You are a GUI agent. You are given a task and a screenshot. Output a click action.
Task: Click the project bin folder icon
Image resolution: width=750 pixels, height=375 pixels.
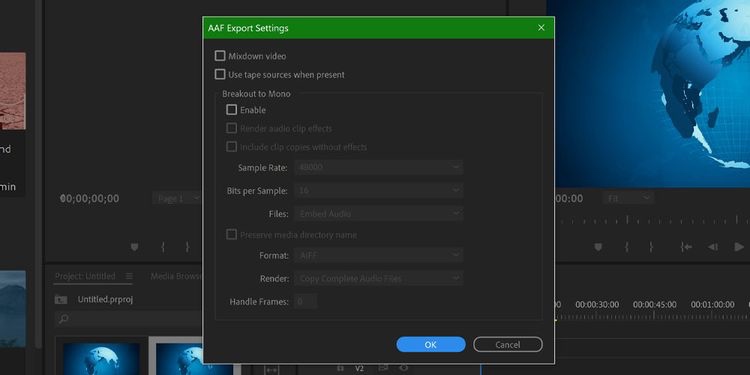click(61, 300)
